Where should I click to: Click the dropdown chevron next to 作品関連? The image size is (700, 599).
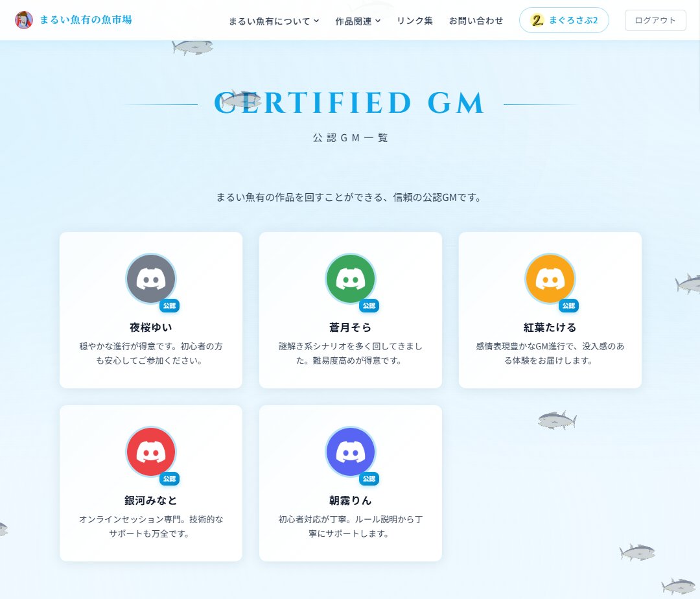click(378, 21)
